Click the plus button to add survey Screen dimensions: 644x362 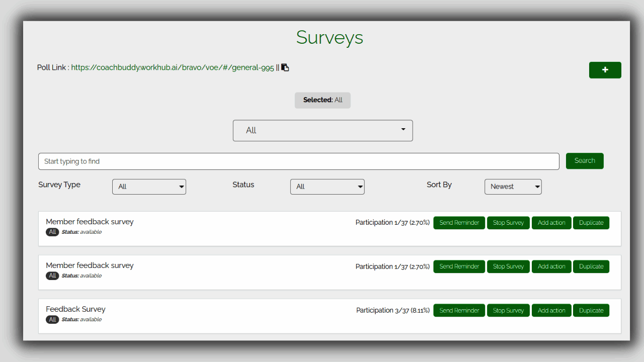[x=605, y=70]
